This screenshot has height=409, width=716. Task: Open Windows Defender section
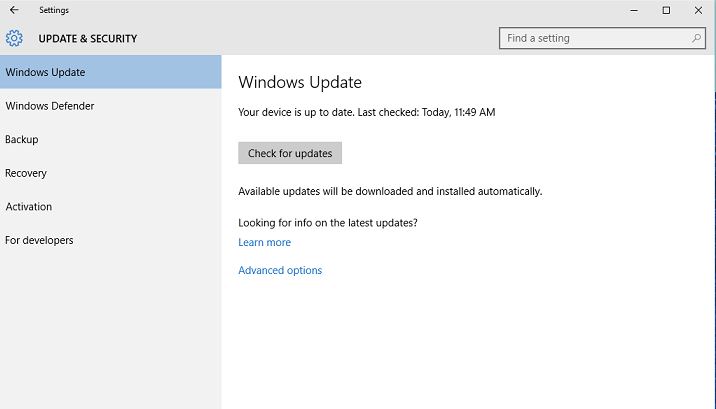coord(111,106)
